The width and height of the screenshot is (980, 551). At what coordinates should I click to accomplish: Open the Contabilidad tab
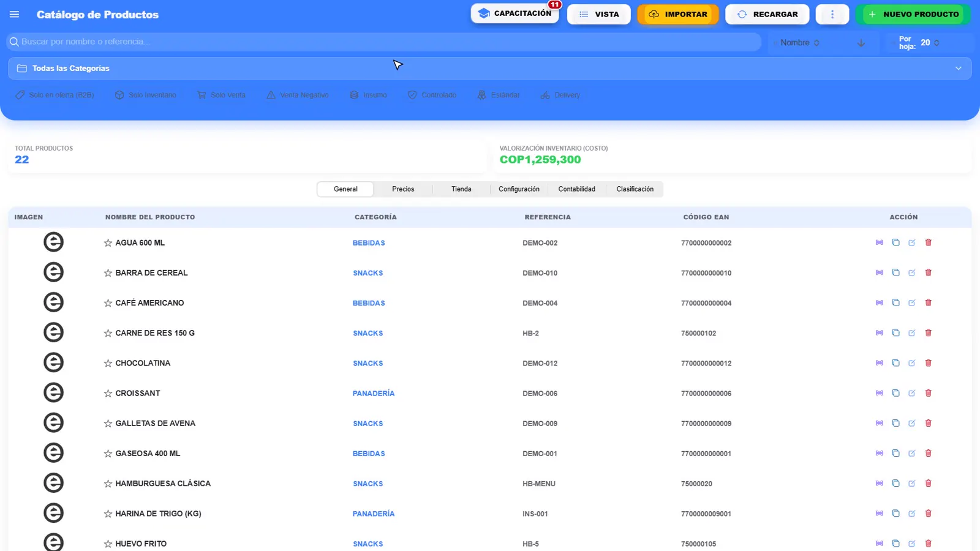pyautogui.click(x=576, y=189)
